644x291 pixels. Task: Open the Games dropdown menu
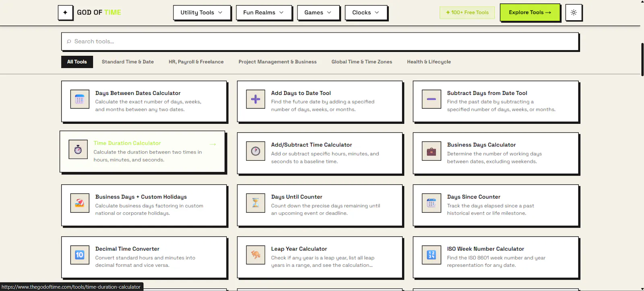318,12
